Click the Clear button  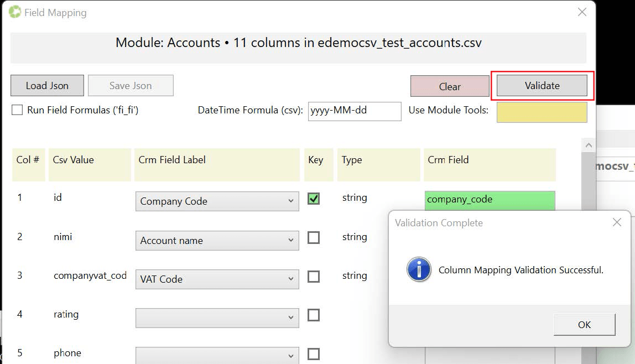point(450,86)
